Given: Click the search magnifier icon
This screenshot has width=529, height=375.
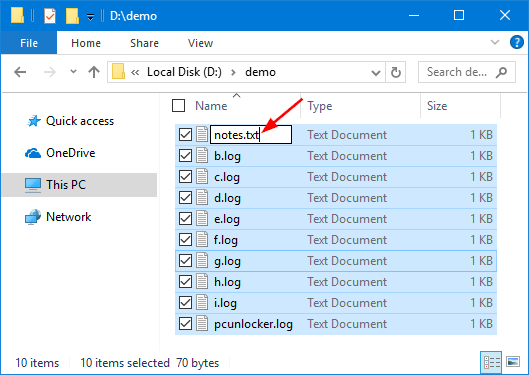Looking at the screenshot, I should coord(502,72).
